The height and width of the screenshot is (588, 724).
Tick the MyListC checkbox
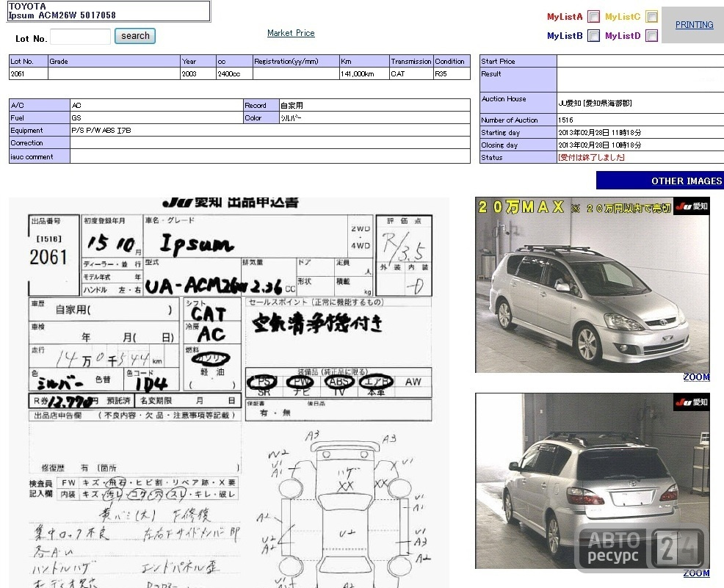click(651, 17)
